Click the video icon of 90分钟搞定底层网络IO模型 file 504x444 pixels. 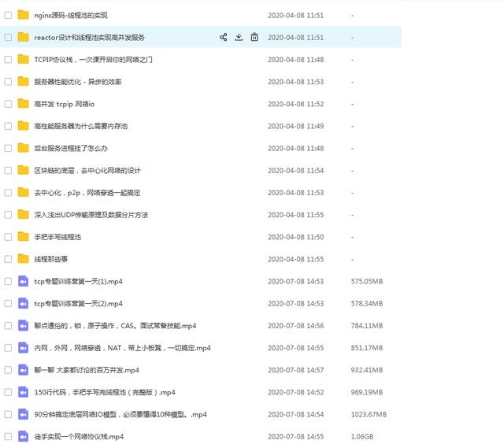(23, 414)
